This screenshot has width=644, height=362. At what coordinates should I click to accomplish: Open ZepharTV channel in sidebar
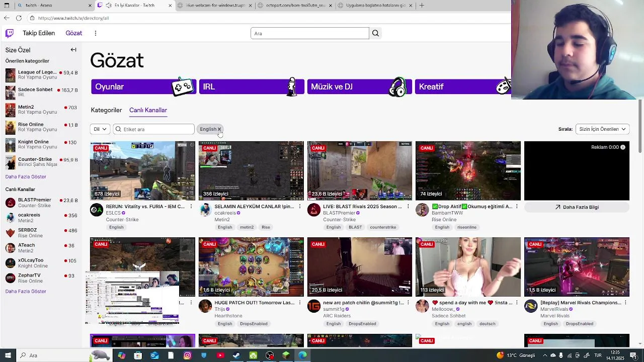41,278
